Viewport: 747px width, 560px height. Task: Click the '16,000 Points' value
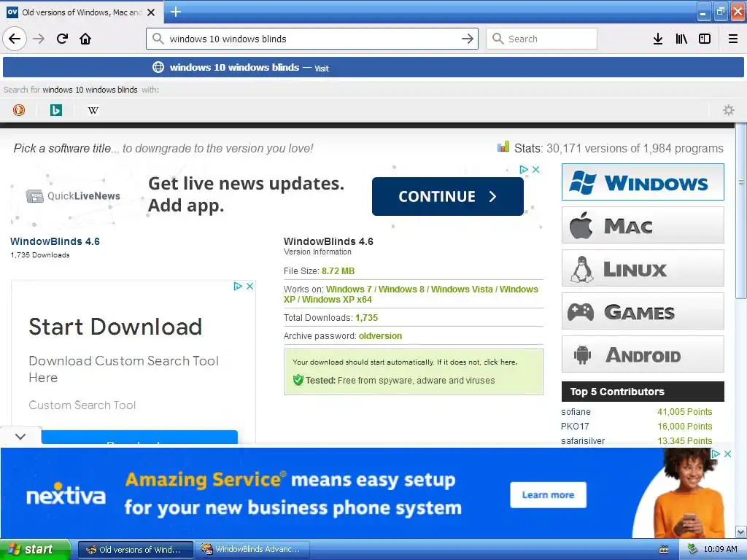684,426
